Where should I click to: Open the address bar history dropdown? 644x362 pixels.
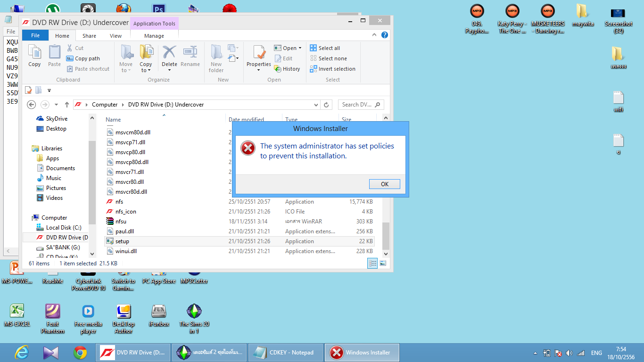[x=316, y=105]
